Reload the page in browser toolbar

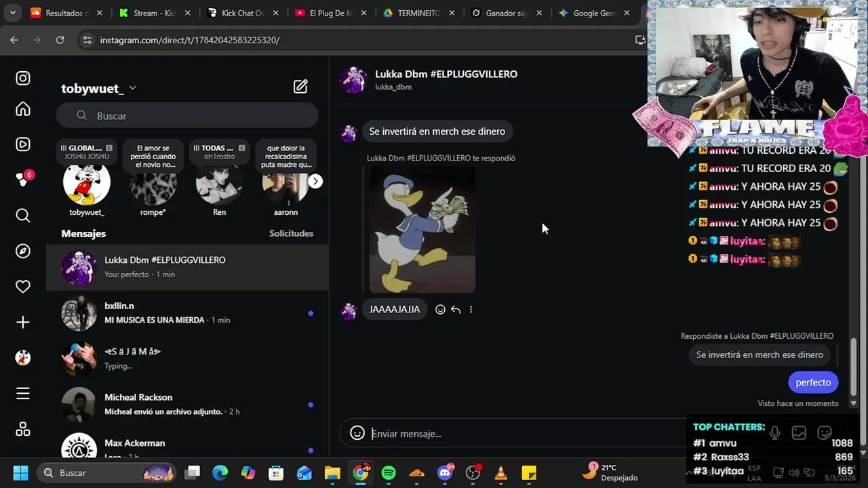coord(60,40)
